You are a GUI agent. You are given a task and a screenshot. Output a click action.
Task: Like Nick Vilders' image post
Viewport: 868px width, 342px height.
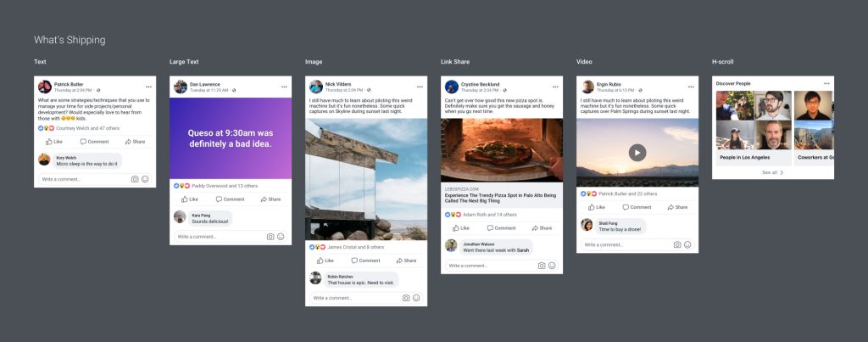coord(325,261)
